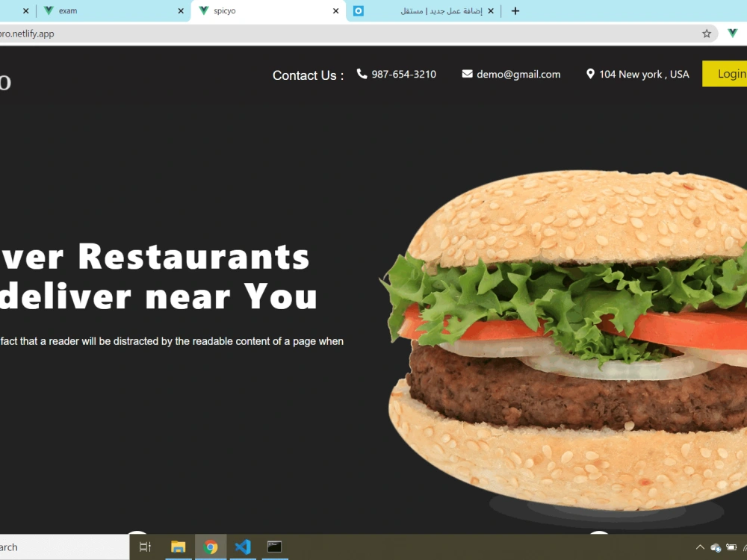This screenshot has width=747, height=560.
Task: Show hidden system tray icons
Action: click(x=700, y=547)
